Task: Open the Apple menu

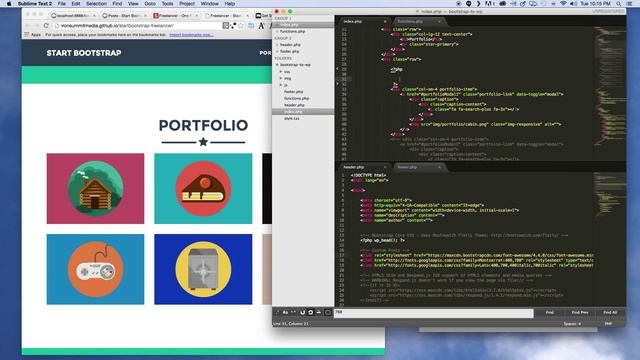Action: tap(9, 4)
